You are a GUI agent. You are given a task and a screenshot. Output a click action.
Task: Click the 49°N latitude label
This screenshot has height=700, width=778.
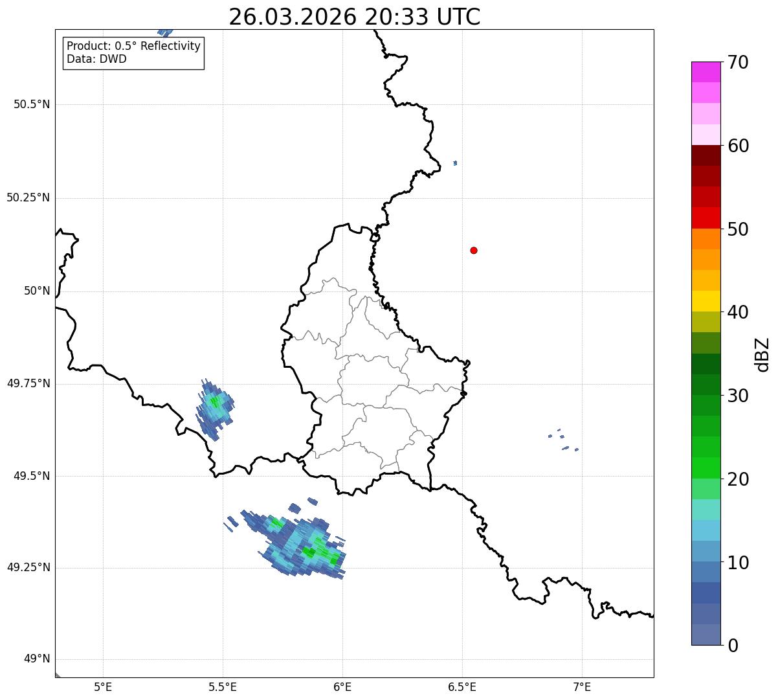coord(37,659)
